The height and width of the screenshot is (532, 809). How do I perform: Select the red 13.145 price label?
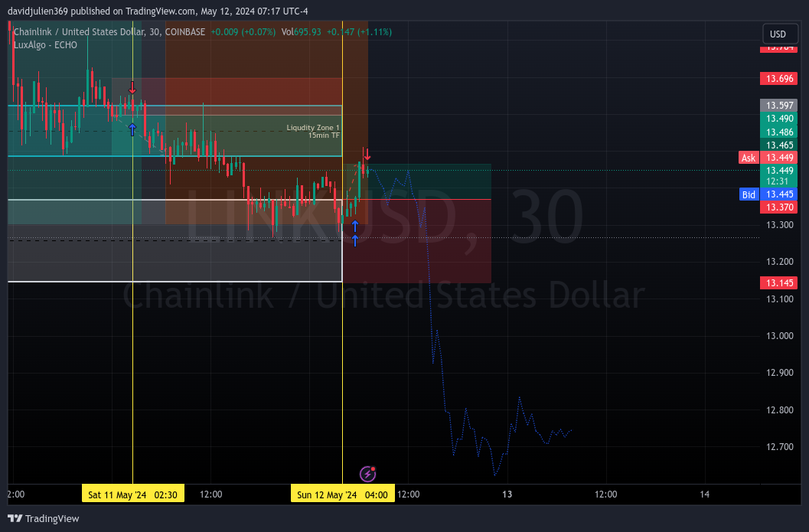click(778, 282)
